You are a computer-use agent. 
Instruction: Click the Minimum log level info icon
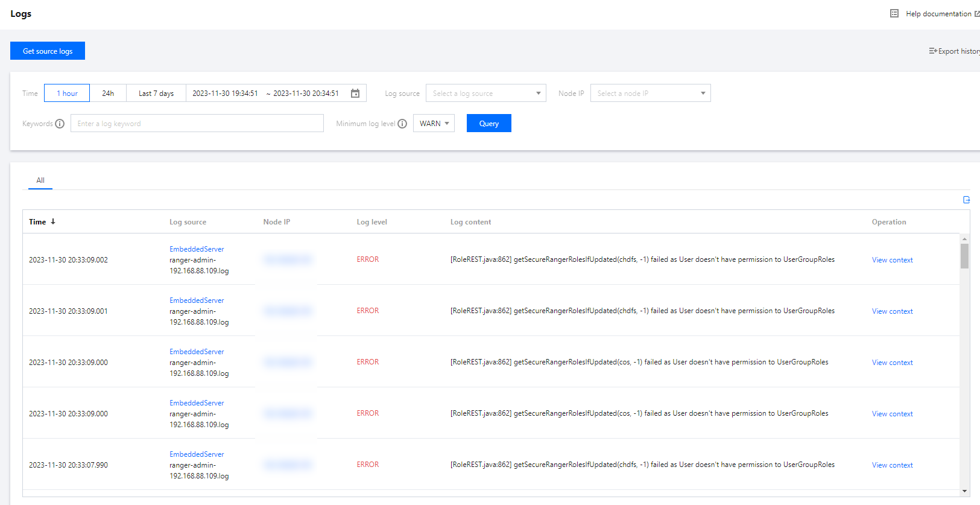click(402, 124)
